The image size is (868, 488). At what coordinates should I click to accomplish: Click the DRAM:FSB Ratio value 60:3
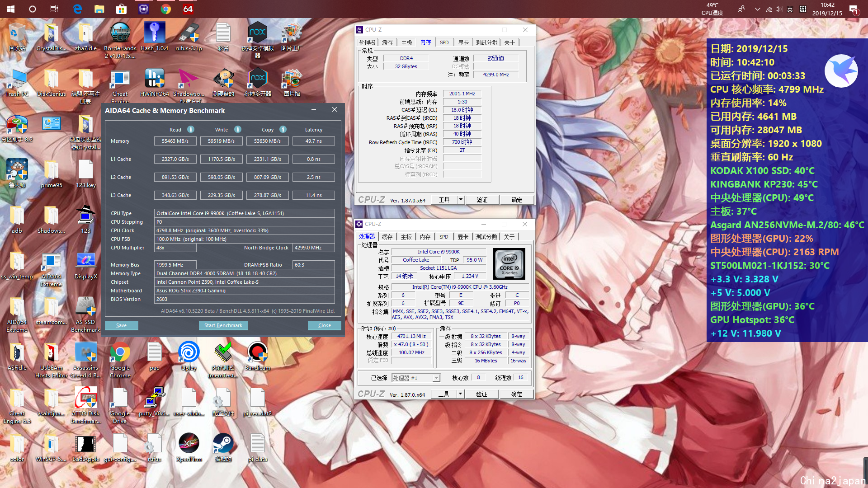[313, 265]
